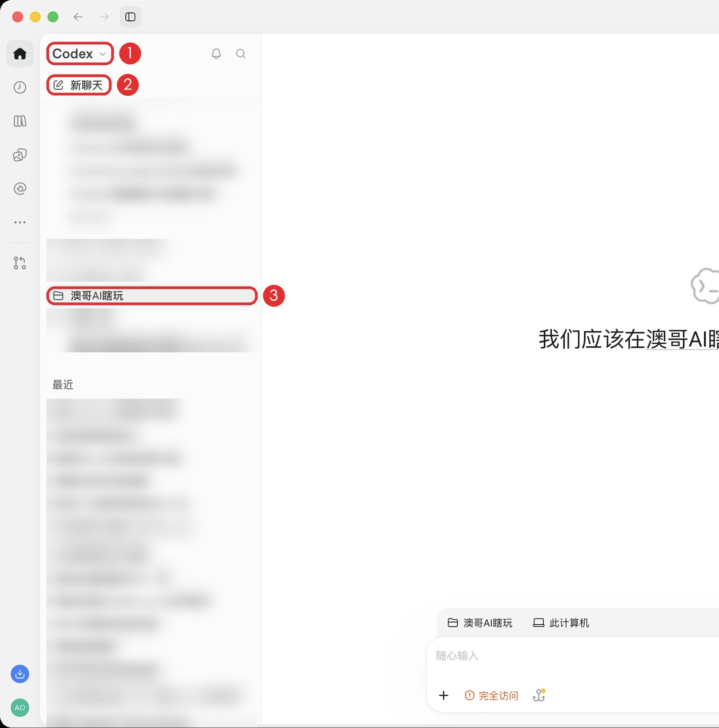Screen dimensions: 719x728
Task: Toggle the sidebar panel button
Action: pos(130,17)
